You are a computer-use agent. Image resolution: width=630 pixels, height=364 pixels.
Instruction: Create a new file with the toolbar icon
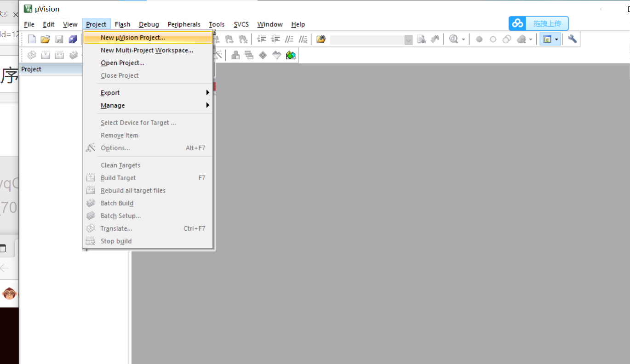click(x=32, y=40)
